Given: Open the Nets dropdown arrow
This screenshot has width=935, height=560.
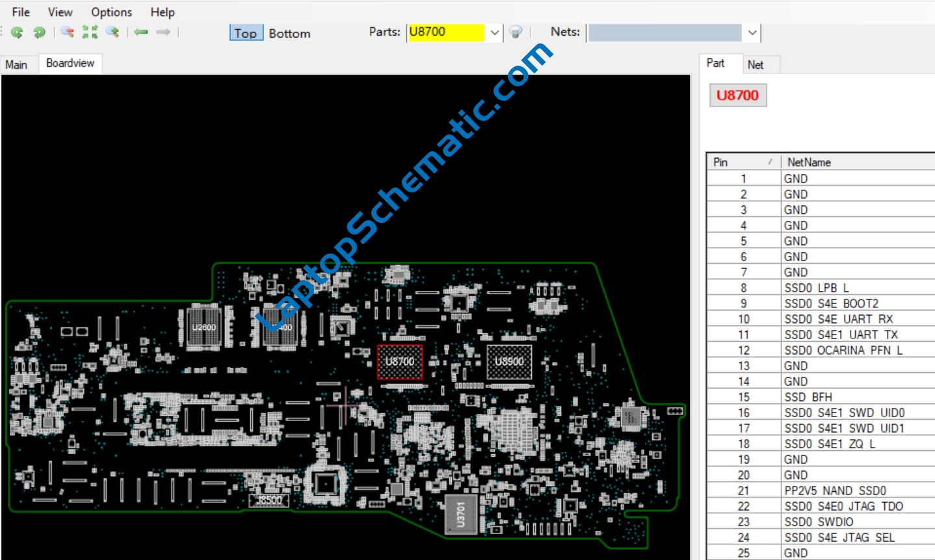Looking at the screenshot, I should coord(752,32).
